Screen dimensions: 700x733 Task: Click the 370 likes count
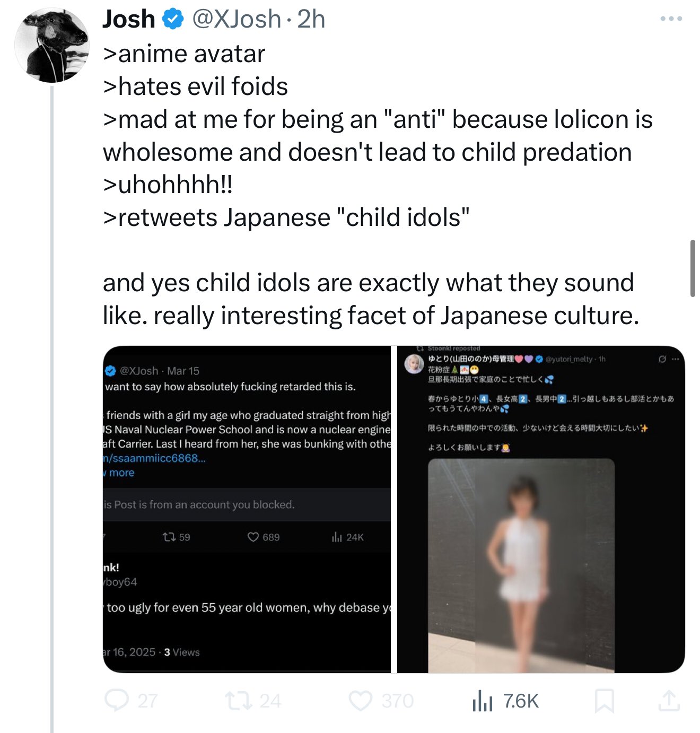point(397,701)
